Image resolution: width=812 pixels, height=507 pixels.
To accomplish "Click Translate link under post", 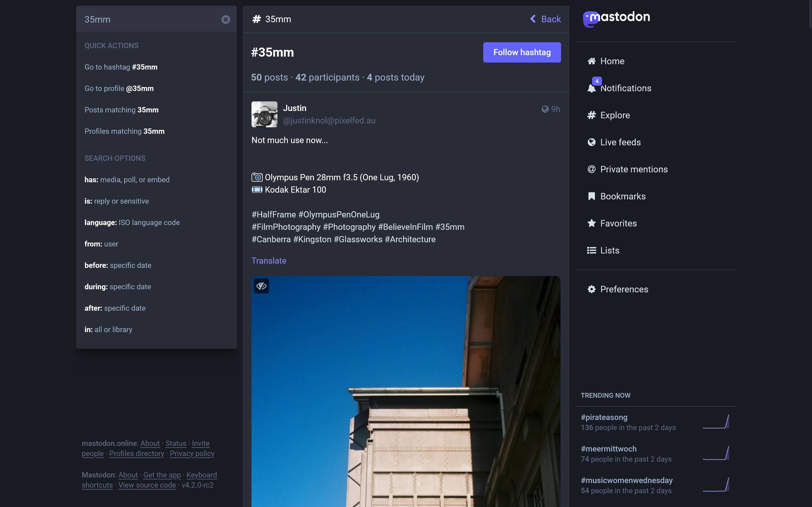I will pos(269,261).
